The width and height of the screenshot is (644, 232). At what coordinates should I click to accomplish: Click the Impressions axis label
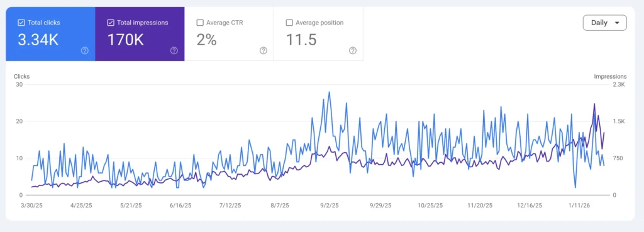[x=610, y=76]
